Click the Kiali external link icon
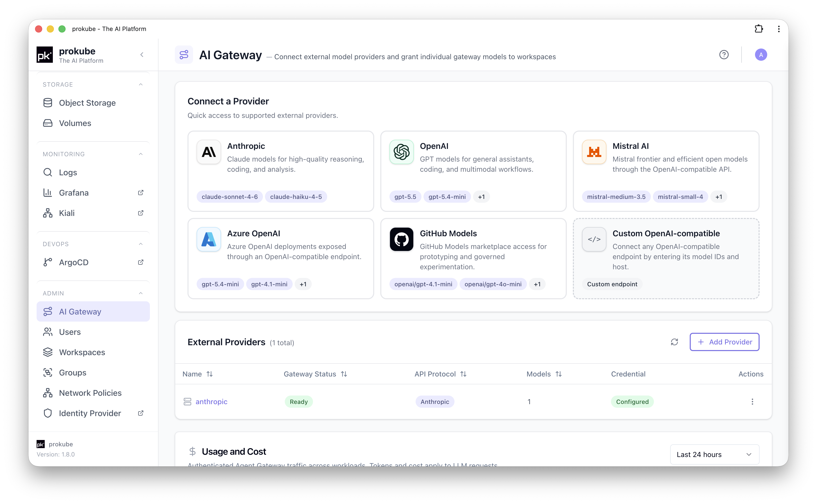The height and width of the screenshot is (504, 817). pyautogui.click(x=141, y=213)
